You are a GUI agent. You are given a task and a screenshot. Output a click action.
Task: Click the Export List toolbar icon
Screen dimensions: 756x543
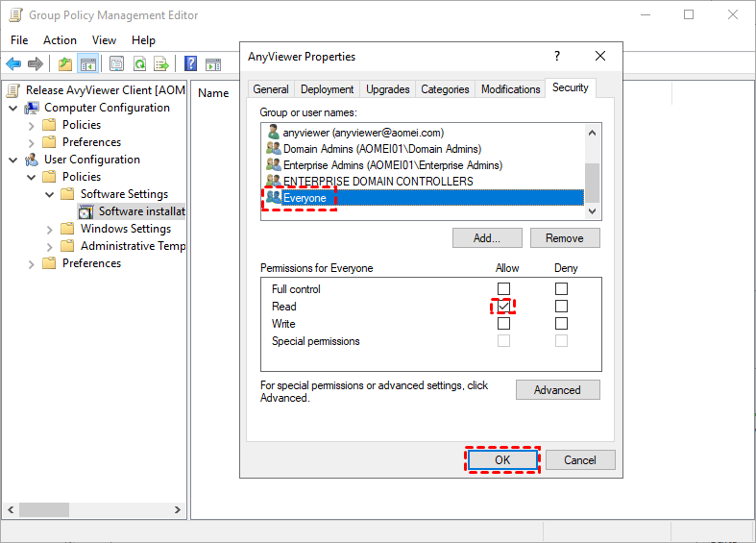tap(161, 64)
